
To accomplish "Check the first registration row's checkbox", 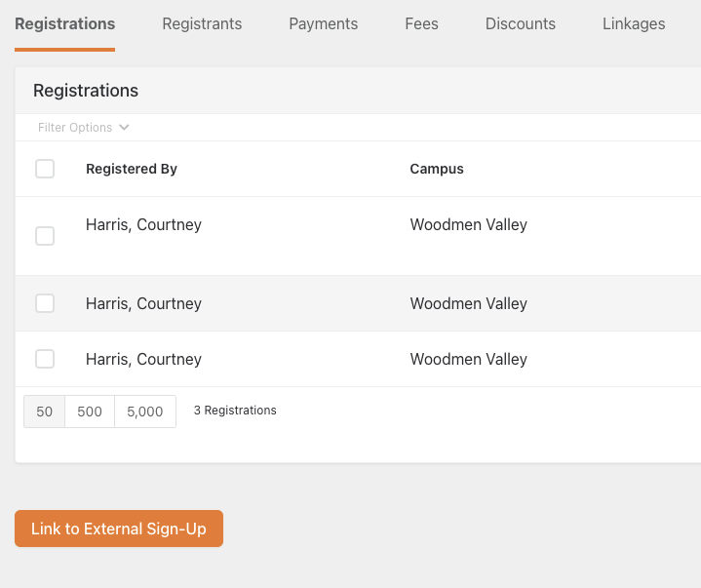I will point(45,236).
